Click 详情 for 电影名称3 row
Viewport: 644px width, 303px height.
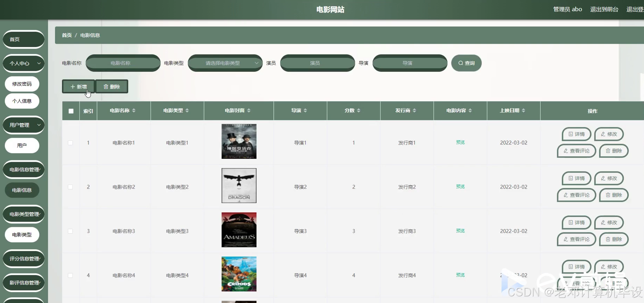[577, 222]
